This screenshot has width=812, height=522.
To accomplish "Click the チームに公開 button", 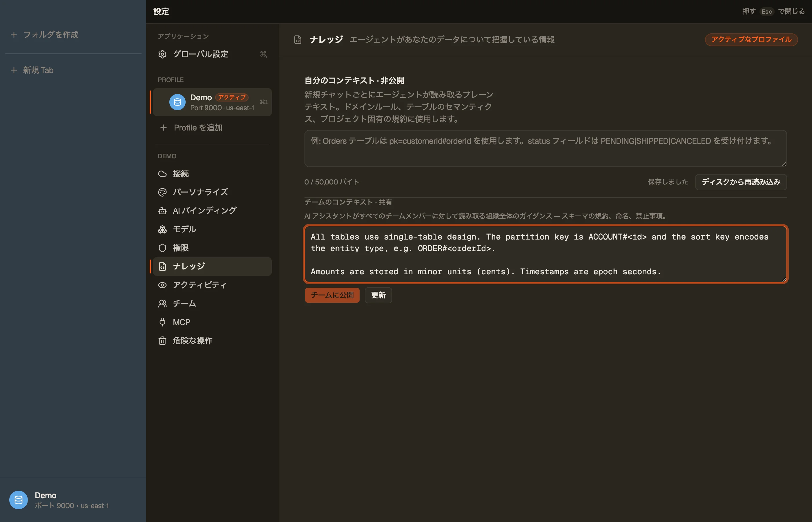I will [x=332, y=295].
